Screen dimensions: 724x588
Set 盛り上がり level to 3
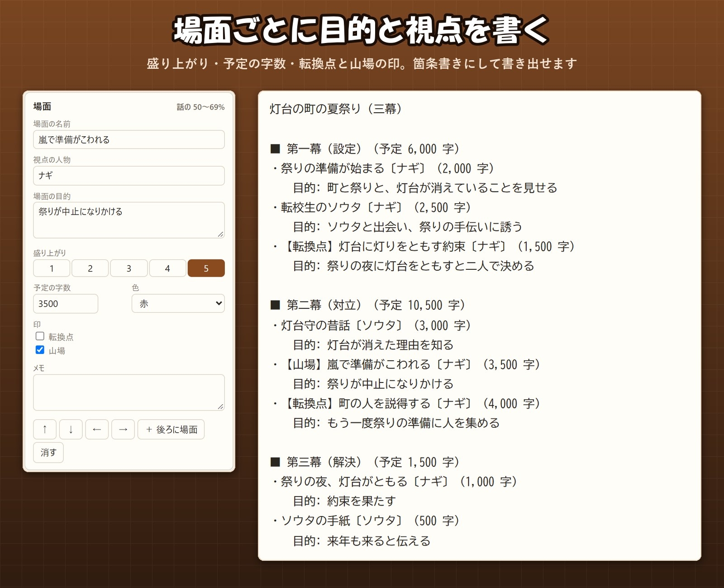(129, 268)
